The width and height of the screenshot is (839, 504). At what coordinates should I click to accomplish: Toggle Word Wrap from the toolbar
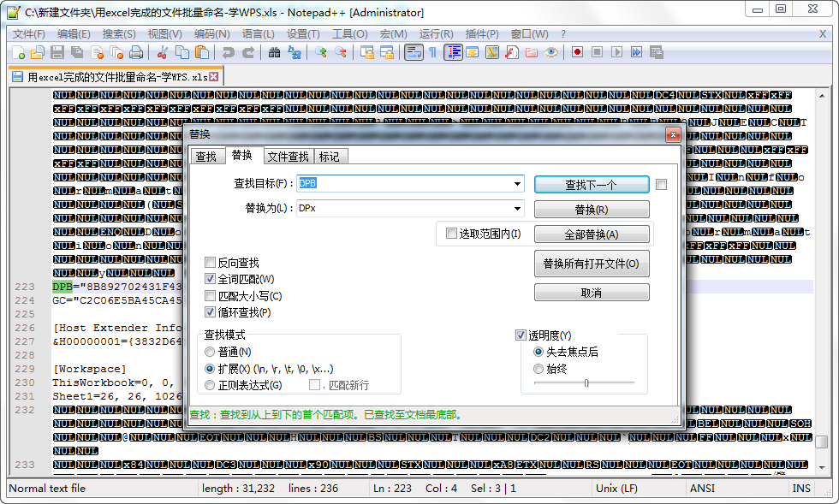[414, 52]
